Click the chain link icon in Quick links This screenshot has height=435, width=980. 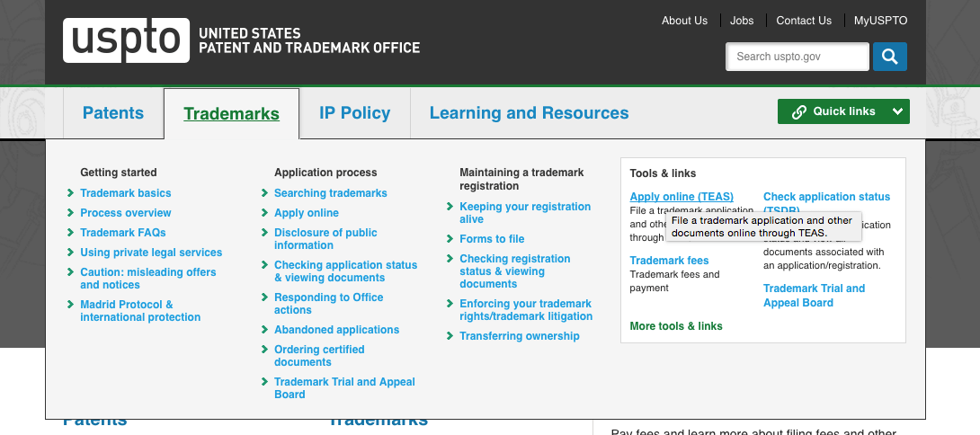tap(798, 111)
